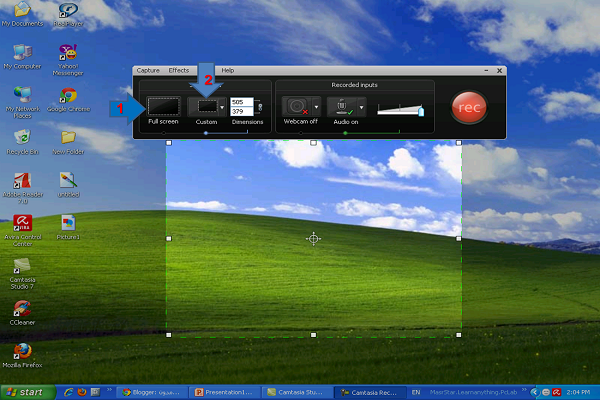The width and height of the screenshot is (600, 400).
Task: Minimize the Camtasia Recorder window
Action: click(x=486, y=70)
